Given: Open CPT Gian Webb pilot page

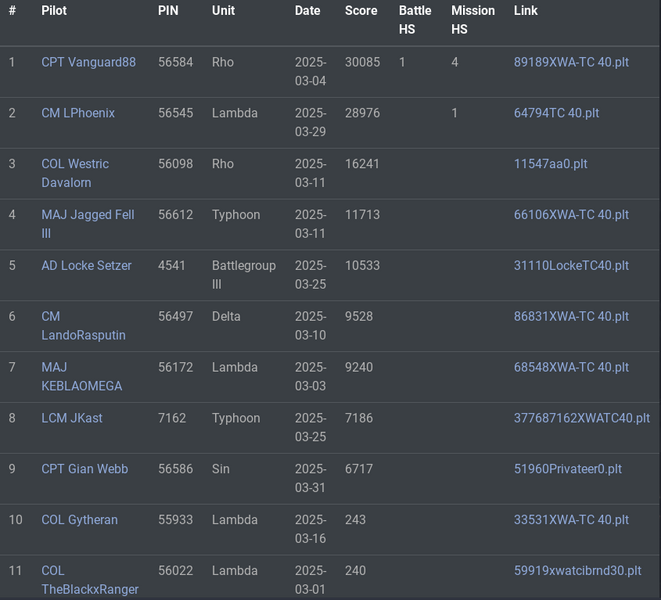Looking at the screenshot, I should coord(84,469).
